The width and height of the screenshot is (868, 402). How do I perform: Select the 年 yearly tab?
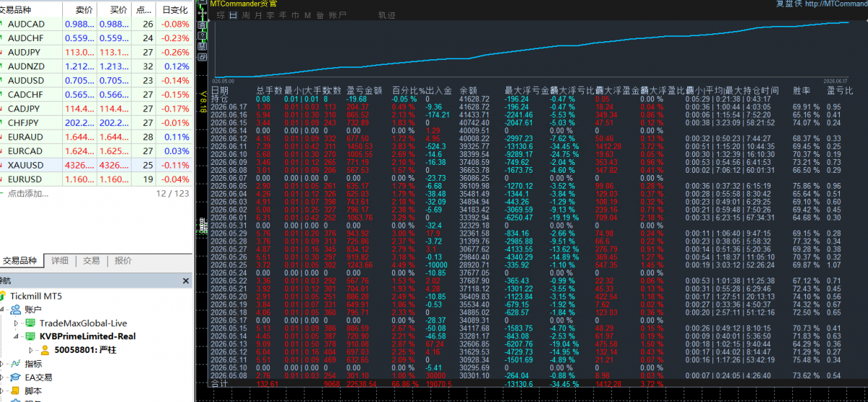point(283,15)
